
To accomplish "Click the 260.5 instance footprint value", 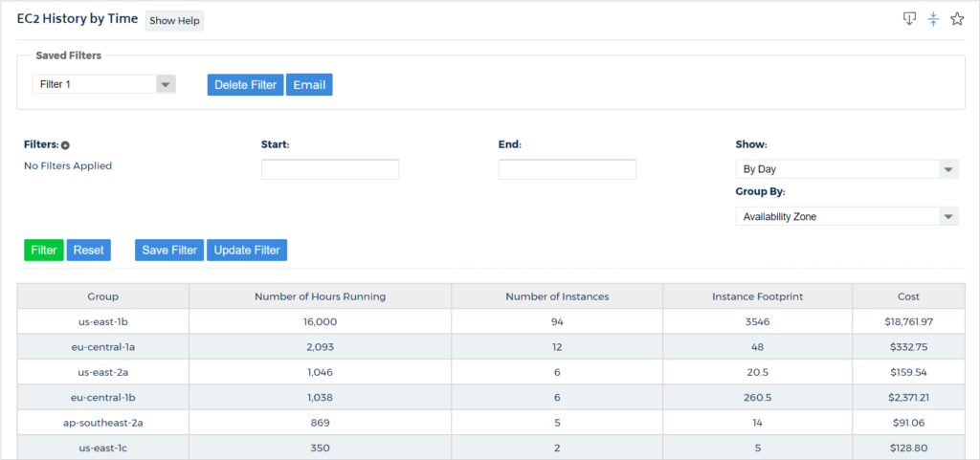I will pyautogui.click(x=758, y=397).
